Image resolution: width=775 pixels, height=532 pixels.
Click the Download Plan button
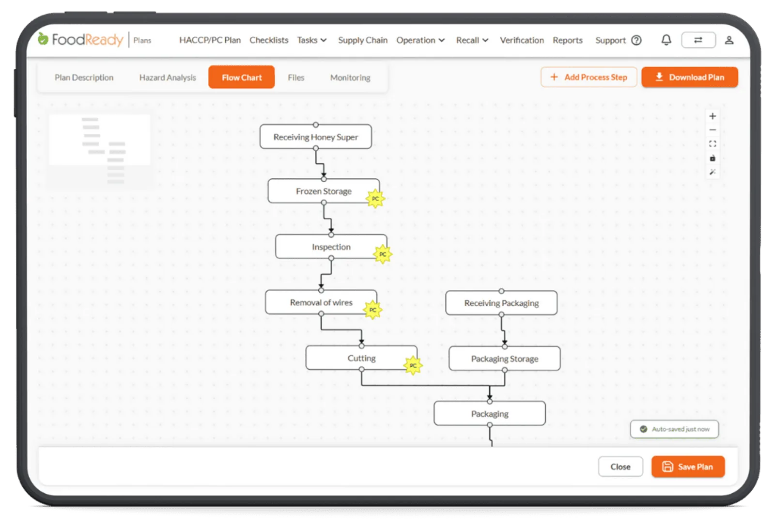[x=690, y=77]
